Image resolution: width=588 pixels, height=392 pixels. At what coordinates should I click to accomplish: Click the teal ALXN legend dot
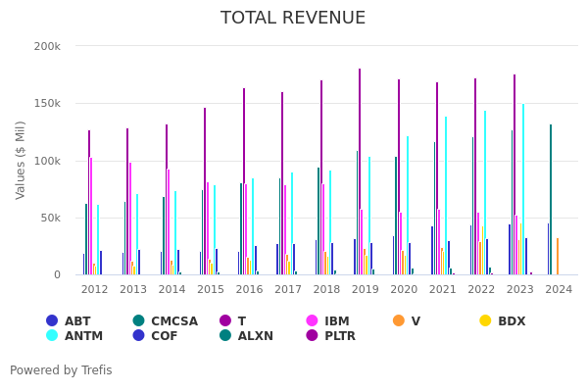point(225,336)
